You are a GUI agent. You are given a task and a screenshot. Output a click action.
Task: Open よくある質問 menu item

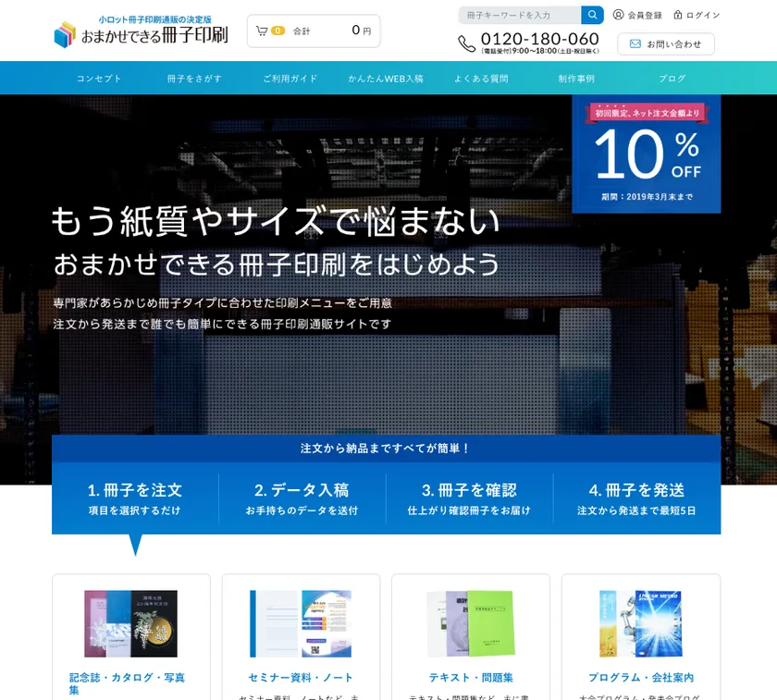pyautogui.click(x=481, y=79)
